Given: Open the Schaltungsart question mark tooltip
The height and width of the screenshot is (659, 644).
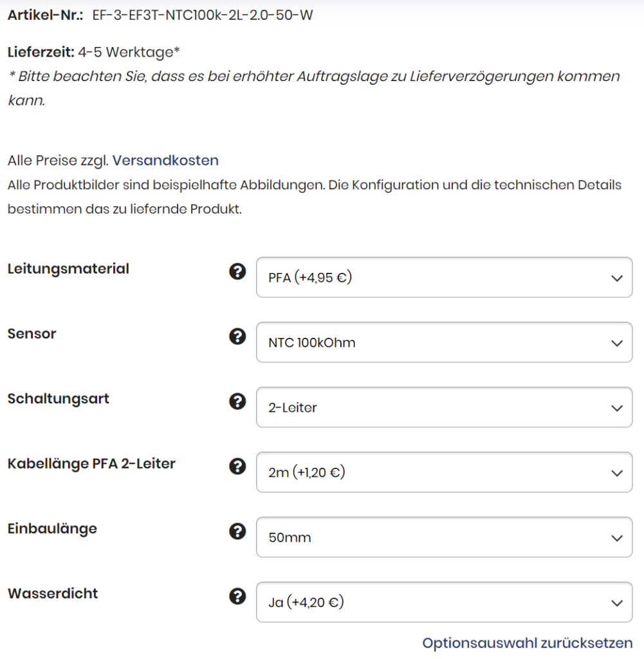Looking at the screenshot, I should pos(237,402).
